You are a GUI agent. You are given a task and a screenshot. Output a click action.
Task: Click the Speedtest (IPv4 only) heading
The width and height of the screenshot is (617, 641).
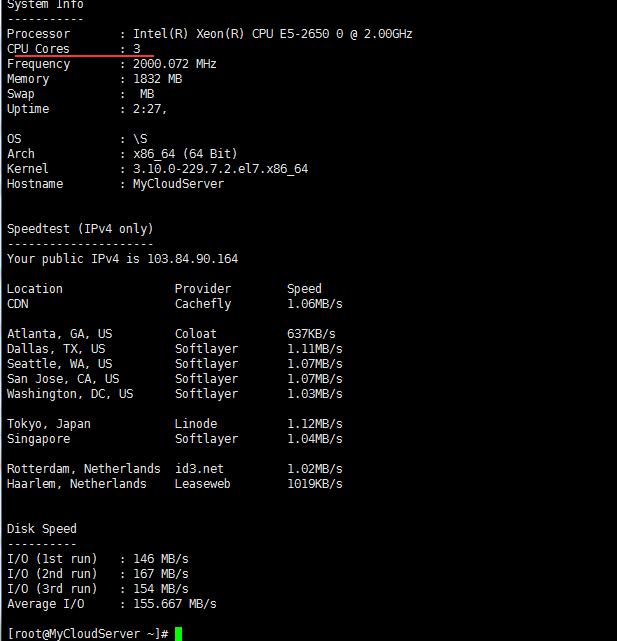click(x=80, y=229)
